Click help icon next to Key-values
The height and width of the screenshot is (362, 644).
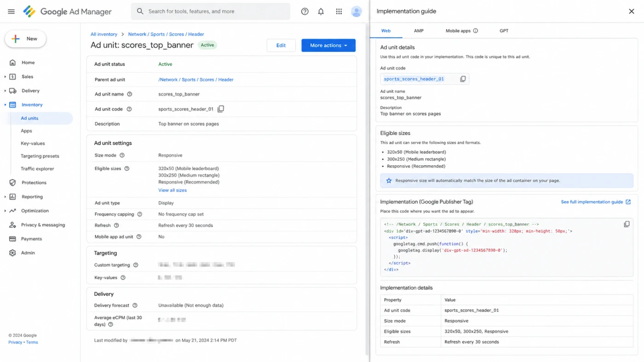pyautogui.click(x=123, y=277)
